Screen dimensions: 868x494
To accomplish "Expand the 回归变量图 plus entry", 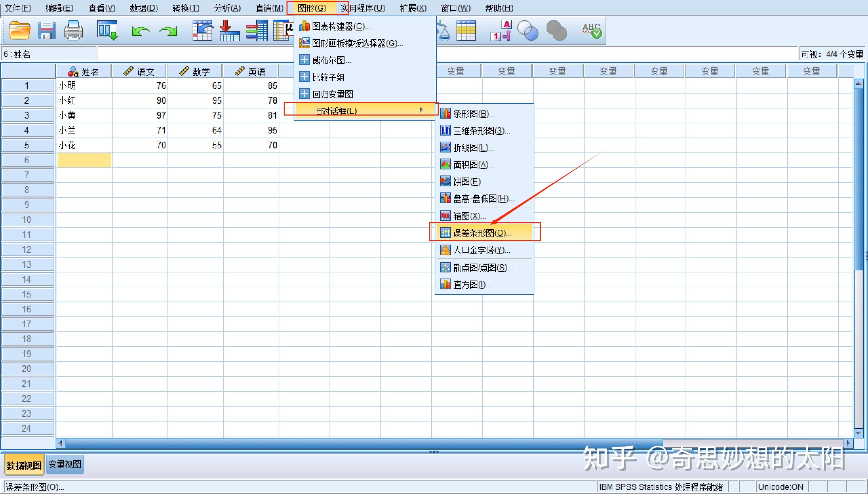I will click(304, 94).
